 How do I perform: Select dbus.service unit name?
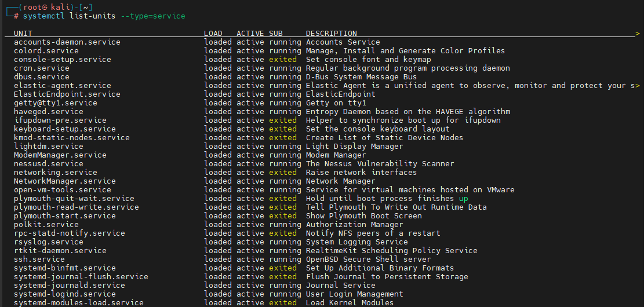[42, 76]
